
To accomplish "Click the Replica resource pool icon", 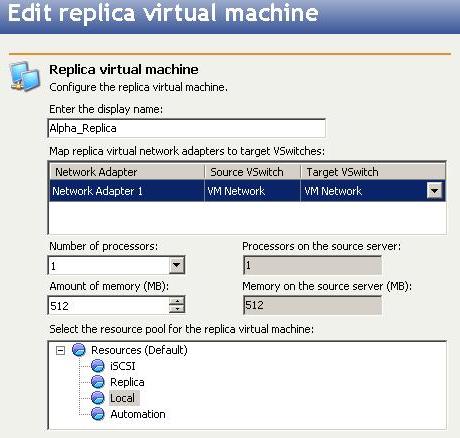I will click(98, 382).
